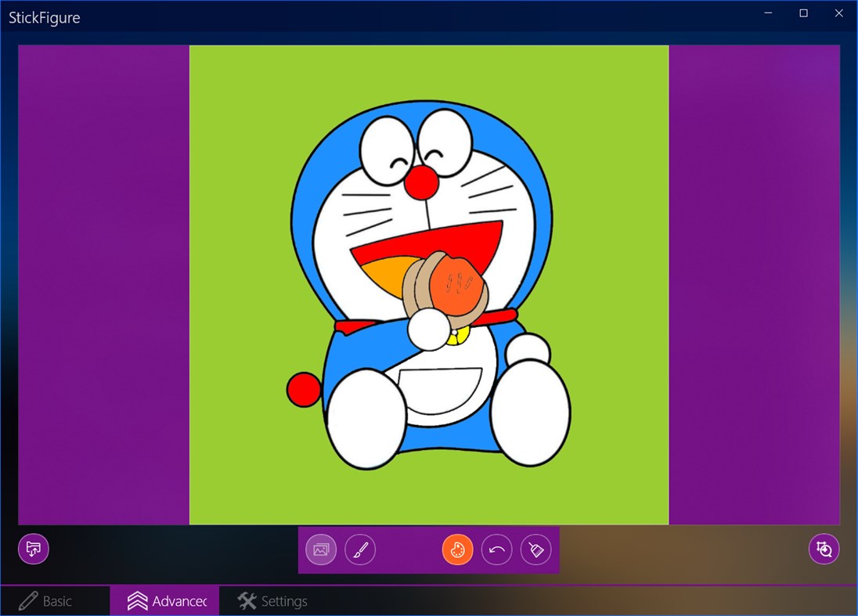Viewport: 858px width, 616px height.
Task: Click the tools icon on the Settings tab
Action: coord(247,601)
